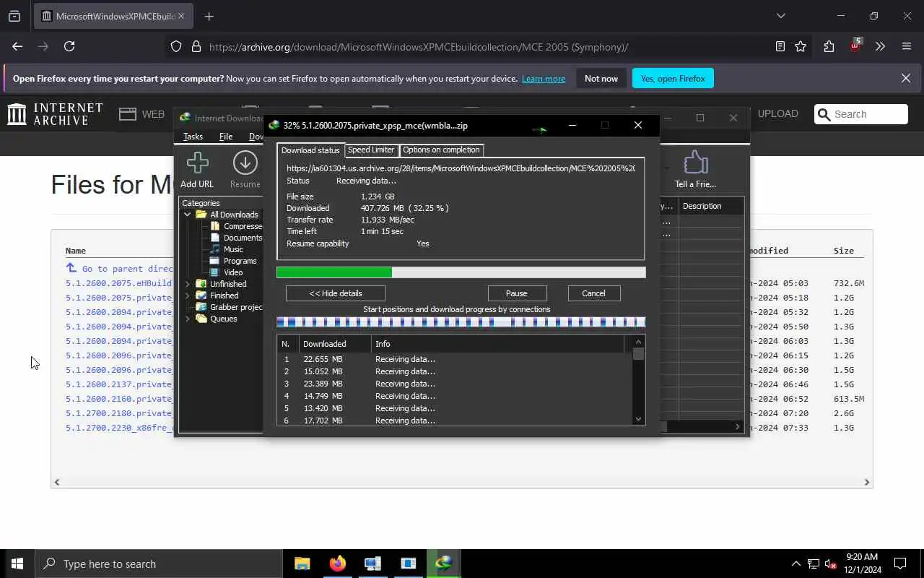
Task: Open the Firefox list all tabs dropdown
Action: [x=780, y=16]
